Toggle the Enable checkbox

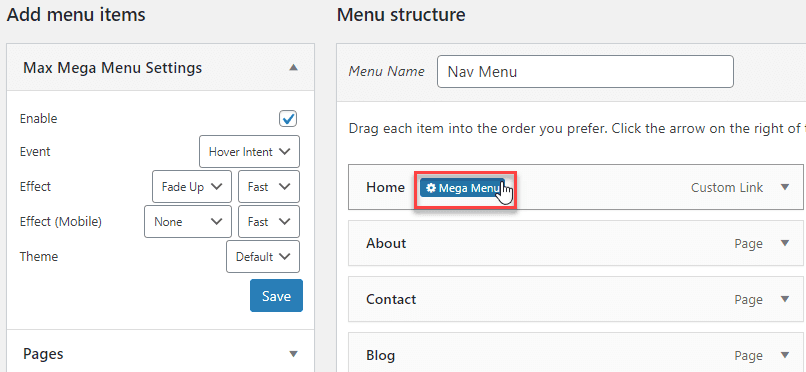[x=288, y=118]
